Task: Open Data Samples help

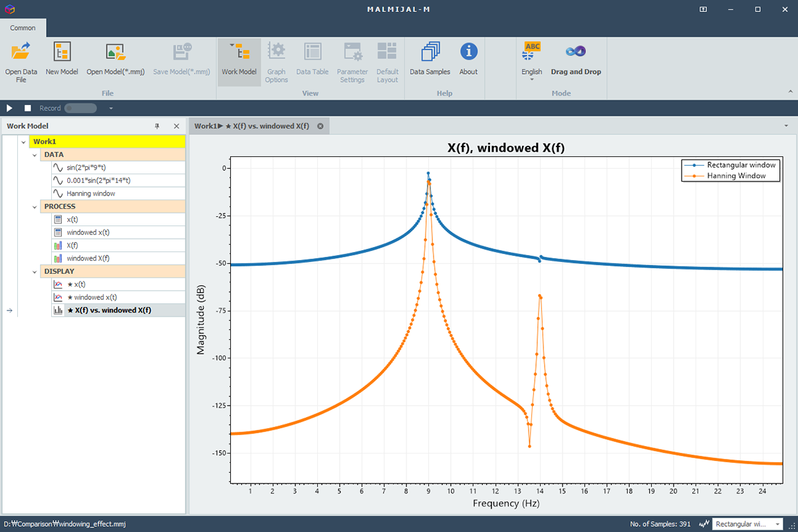Action: point(430,59)
